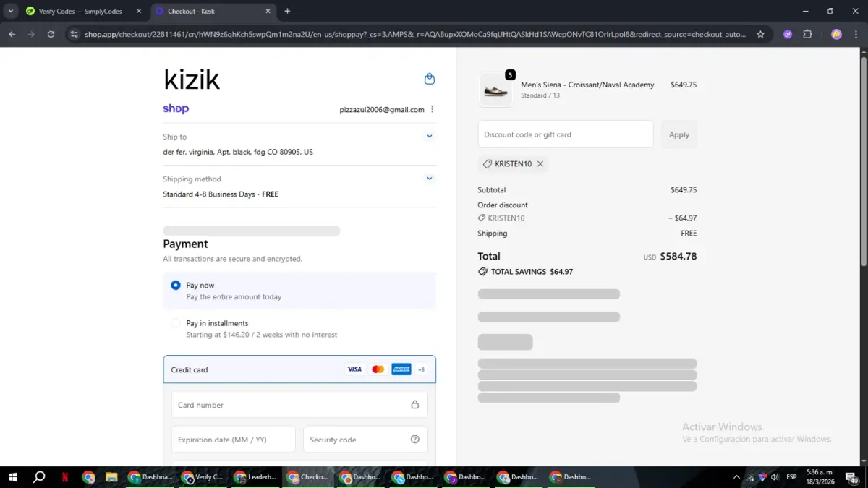The height and width of the screenshot is (488, 868).
Task: Open the notification center icon
Action: coord(852,477)
